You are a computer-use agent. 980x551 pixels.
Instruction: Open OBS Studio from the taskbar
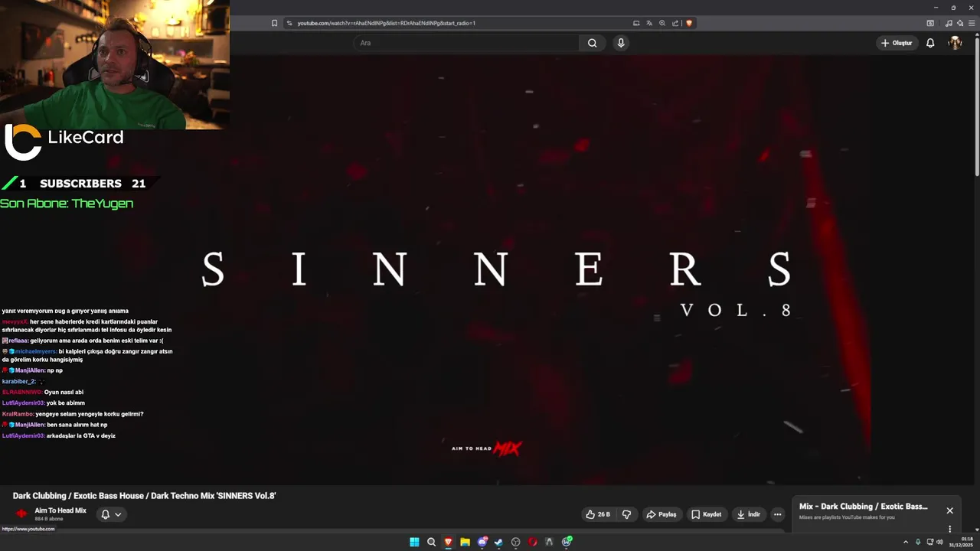tap(515, 542)
